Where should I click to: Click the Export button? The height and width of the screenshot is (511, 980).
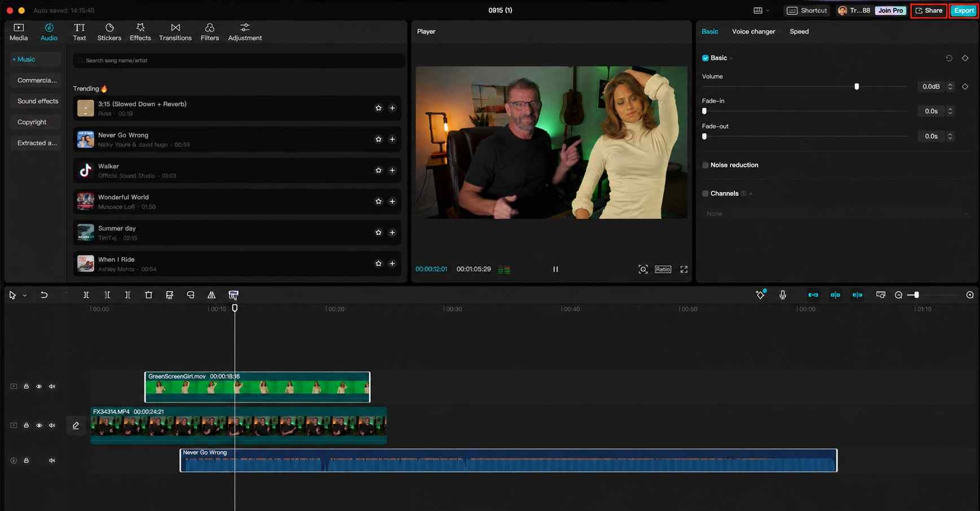964,10
